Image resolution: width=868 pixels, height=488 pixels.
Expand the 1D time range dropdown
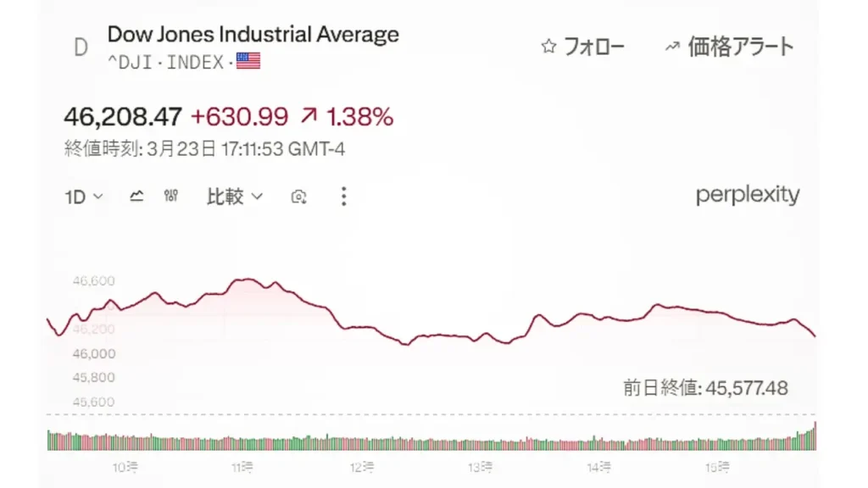click(x=84, y=197)
